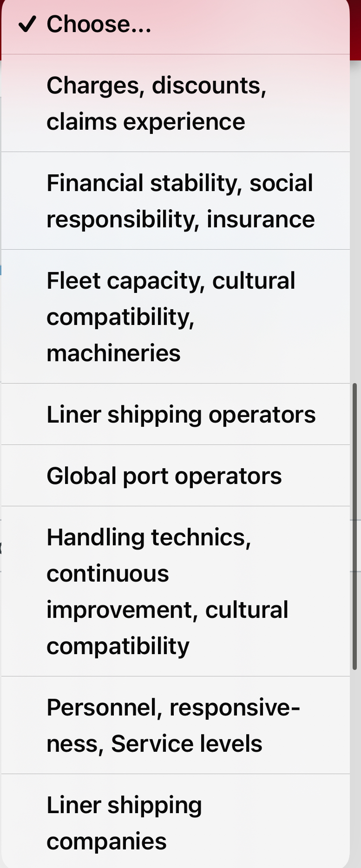361x868 pixels.
Task: Click the word 'companies' under Liner shipping
Action: 106,842
